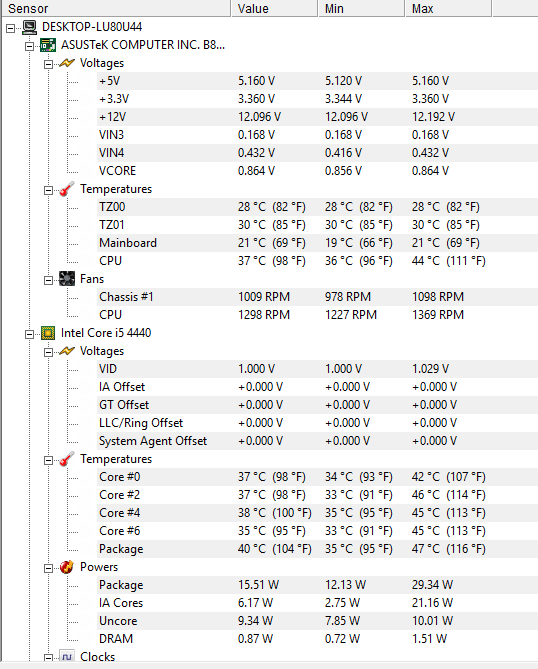The height and width of the screenshot is (669, 538).
Task: Click the ASUSTeK motherboard icon
Action: [x=48, y=45]
